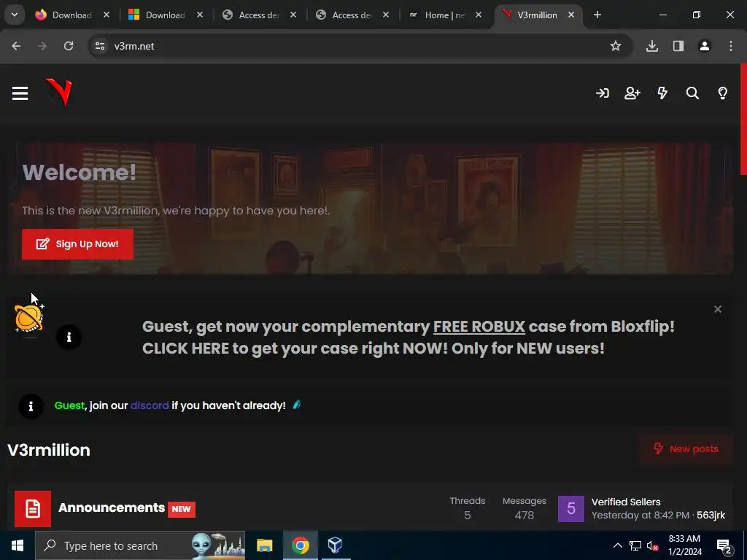Screen dimensions: 747x560
Task: Open the VirtualBox cube taskbar icon
Action: (335, 545)
